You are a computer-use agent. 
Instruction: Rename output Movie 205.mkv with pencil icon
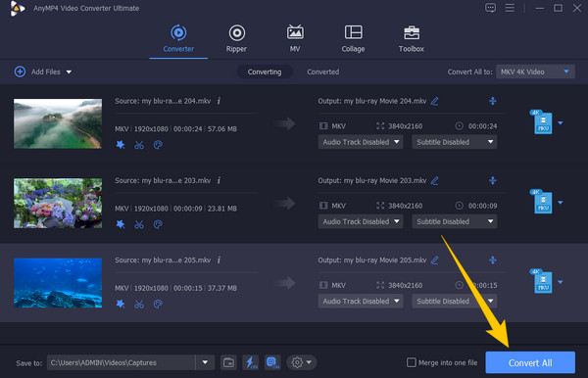pos(434,260)
